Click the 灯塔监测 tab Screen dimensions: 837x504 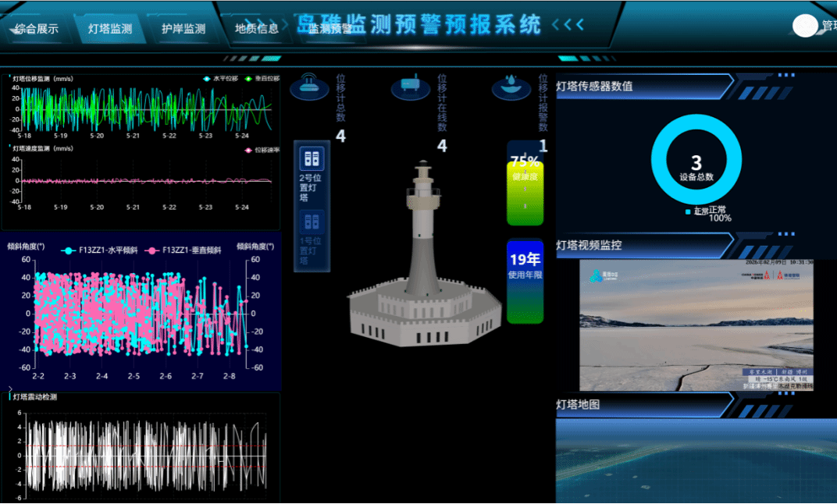click(x=110, y=29)
